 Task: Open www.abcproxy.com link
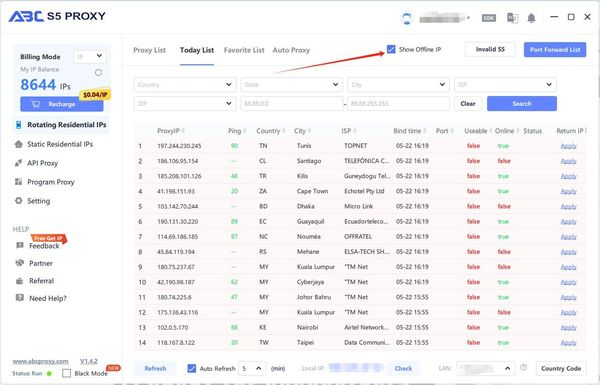[x=40, y=361]
